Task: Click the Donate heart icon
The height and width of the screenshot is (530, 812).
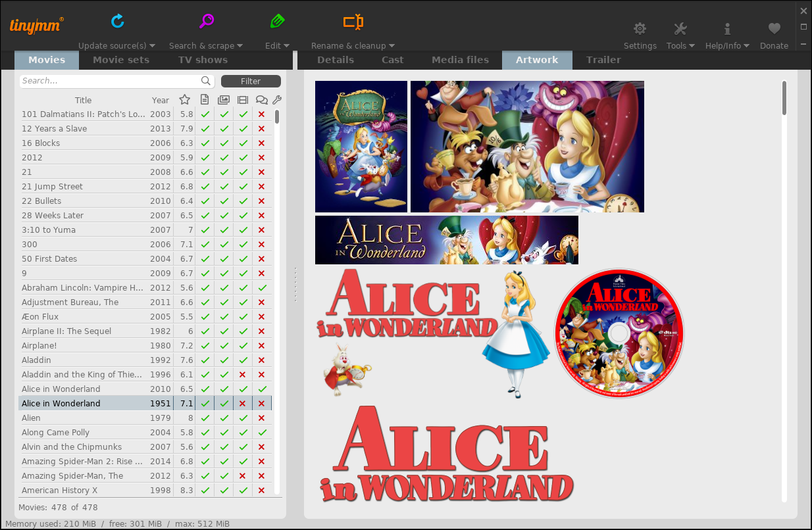Action: click(x=774, y=28)
